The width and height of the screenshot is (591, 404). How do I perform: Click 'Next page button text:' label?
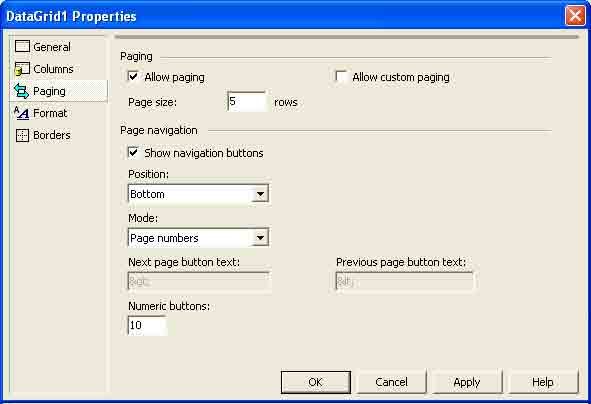pos(184,262)
